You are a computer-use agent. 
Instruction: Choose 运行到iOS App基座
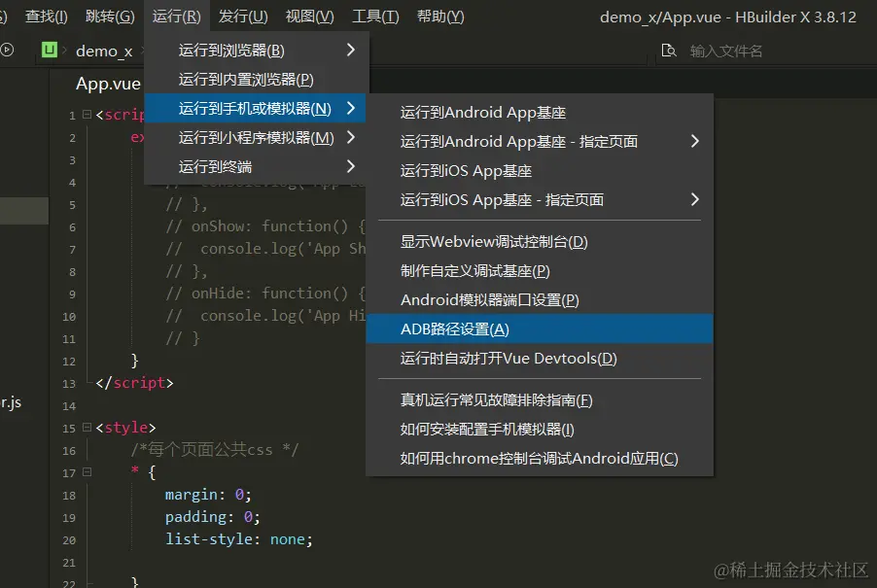pyautogui.click(x=540, y=170)
